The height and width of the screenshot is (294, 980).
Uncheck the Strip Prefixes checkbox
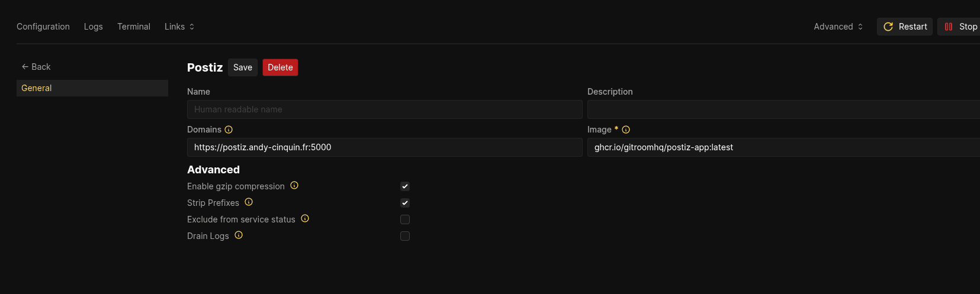point(405,203)
